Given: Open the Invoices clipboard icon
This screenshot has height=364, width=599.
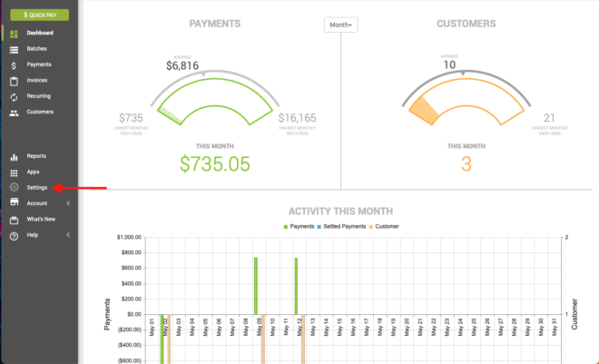Looking at the screenshot, I should 15,81.
